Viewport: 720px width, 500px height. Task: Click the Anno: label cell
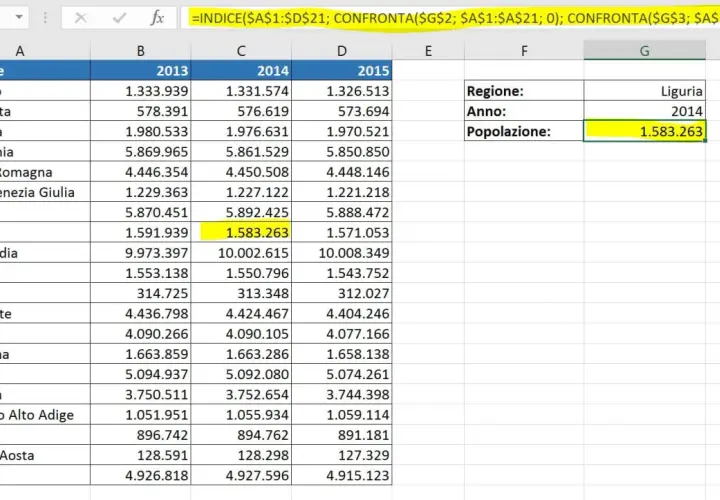click(x=524, y=111)
